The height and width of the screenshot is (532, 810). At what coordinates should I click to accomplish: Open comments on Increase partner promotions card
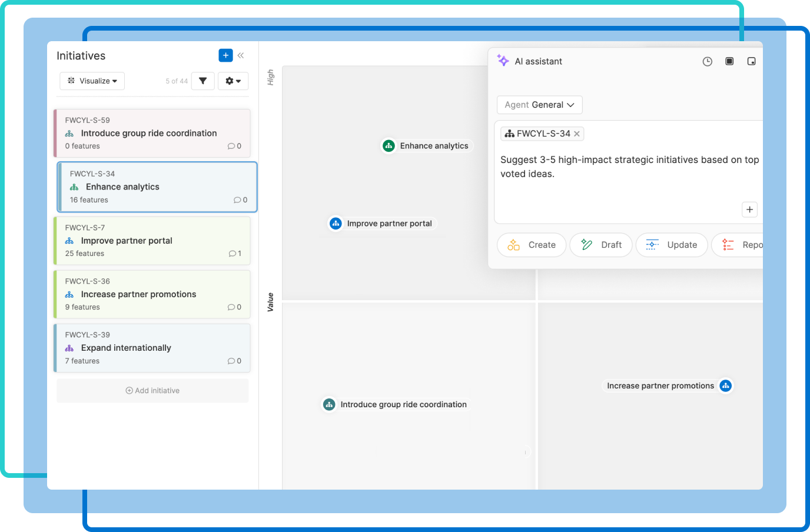(x=234, y=307)
